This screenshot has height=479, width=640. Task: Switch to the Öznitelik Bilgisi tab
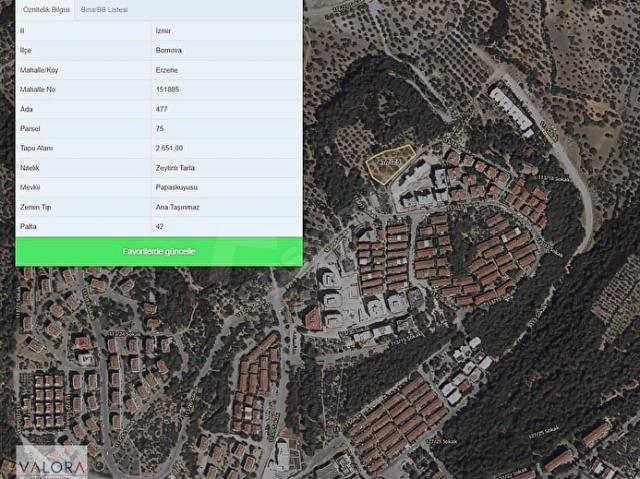(x=46, y=9)
